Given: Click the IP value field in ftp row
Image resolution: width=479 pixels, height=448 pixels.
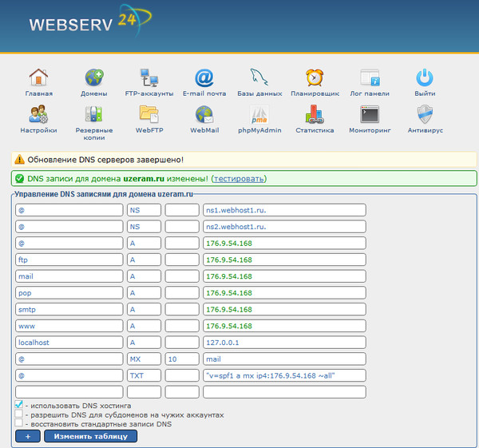Looking at the screenshot, I should (x=284, y=260).
